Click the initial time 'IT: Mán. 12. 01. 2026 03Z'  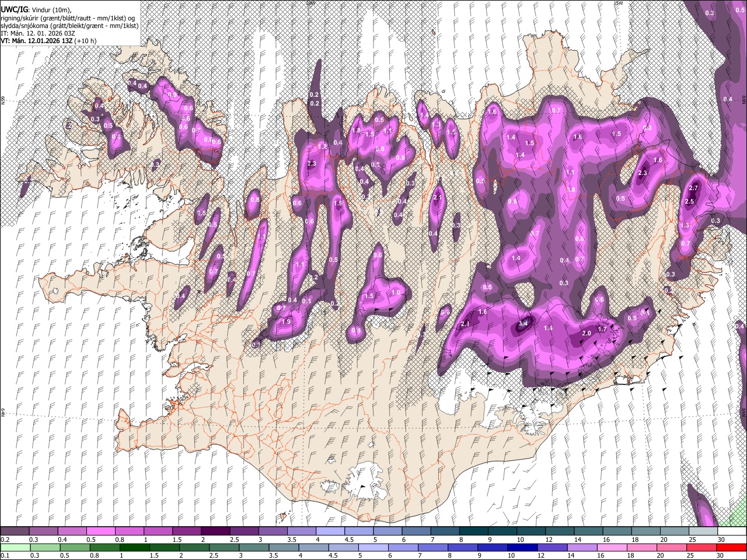tap(37, 33)
